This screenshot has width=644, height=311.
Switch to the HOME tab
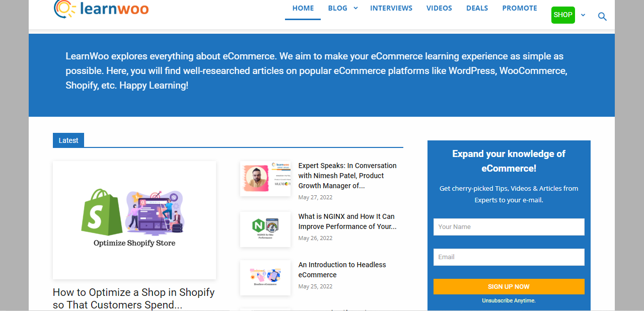303,8
